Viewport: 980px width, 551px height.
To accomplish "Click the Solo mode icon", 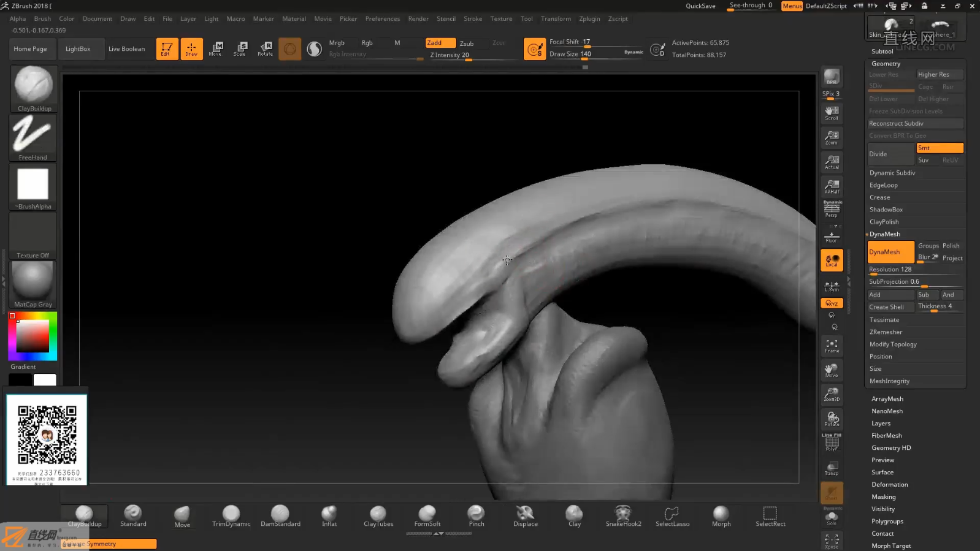I will pyautogui.click(x=832, y=518).
